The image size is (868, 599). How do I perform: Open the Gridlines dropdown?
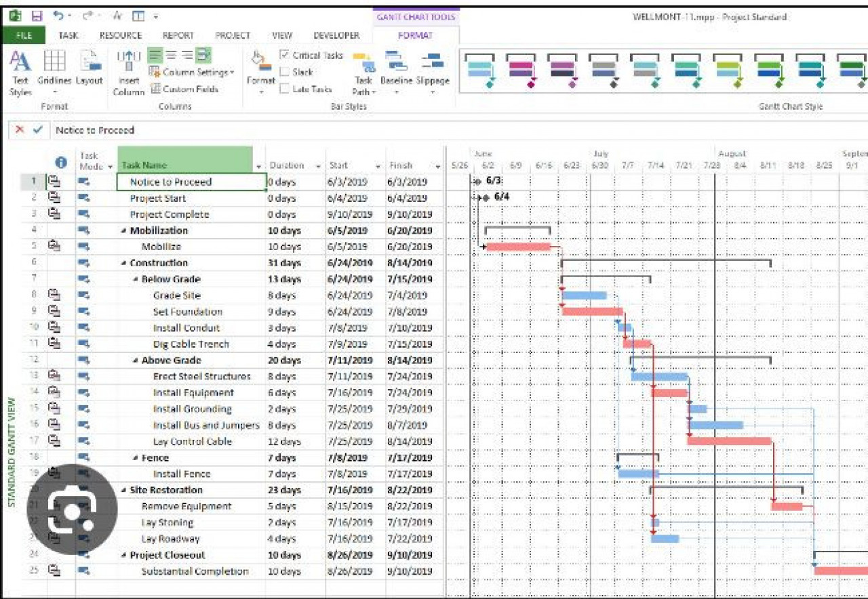(x=54, y=73)
